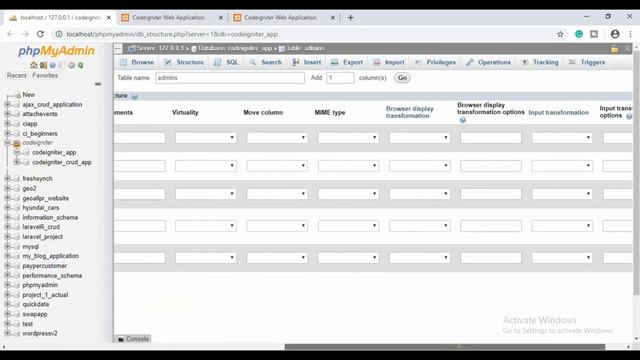Open the green Grammarly extension icon

[x=579, y=34]
